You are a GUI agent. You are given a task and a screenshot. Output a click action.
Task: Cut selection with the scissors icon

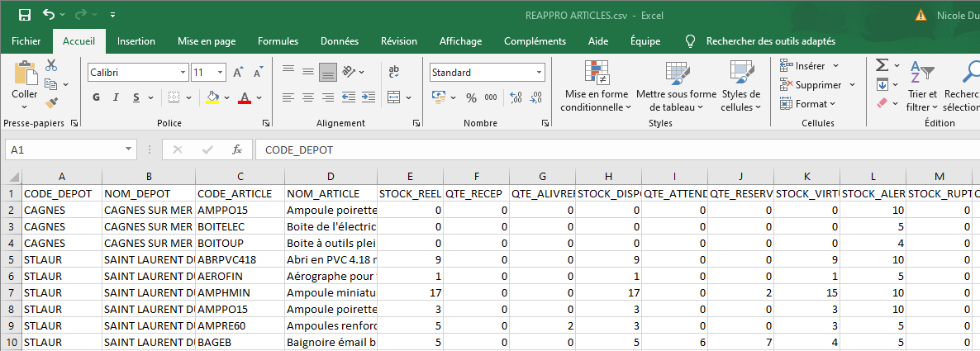click(51, 65)
